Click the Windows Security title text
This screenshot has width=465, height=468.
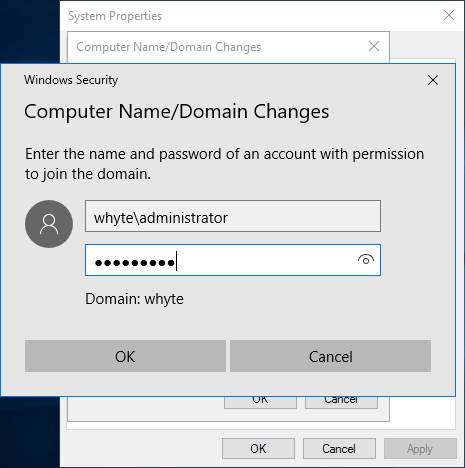71,80
